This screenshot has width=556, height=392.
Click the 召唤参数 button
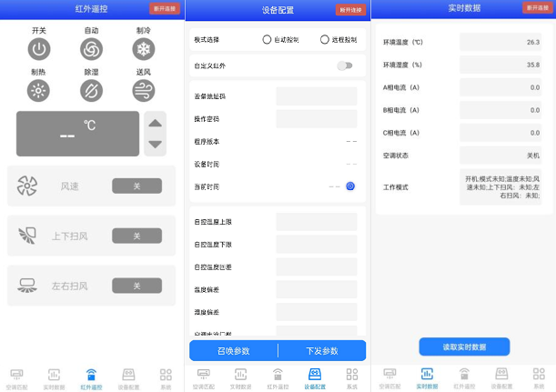[233, 351]
